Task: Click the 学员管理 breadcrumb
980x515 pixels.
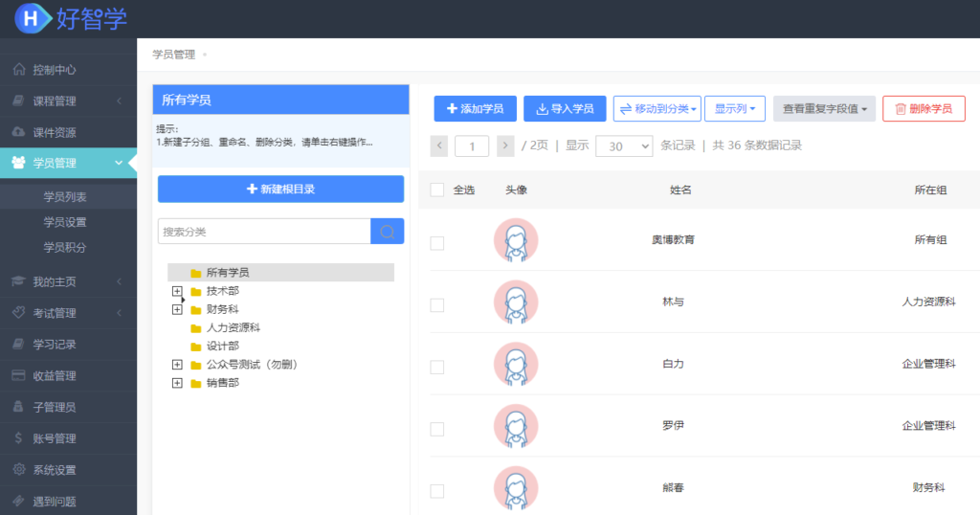Action: pyautogui.click(x=174, y=55)
